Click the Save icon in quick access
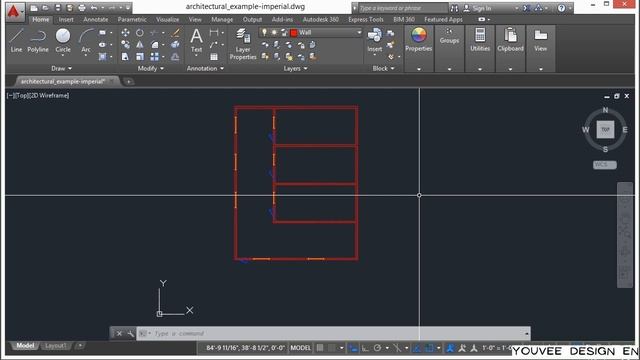This screenshot has height=360, width=640. coord(58,8)
